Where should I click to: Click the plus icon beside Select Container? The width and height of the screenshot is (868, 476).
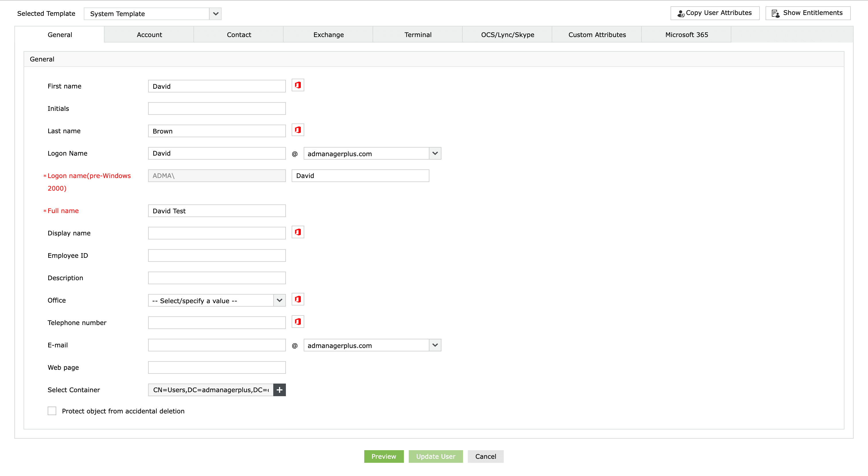pyautogui.click(x=279, y=390)
